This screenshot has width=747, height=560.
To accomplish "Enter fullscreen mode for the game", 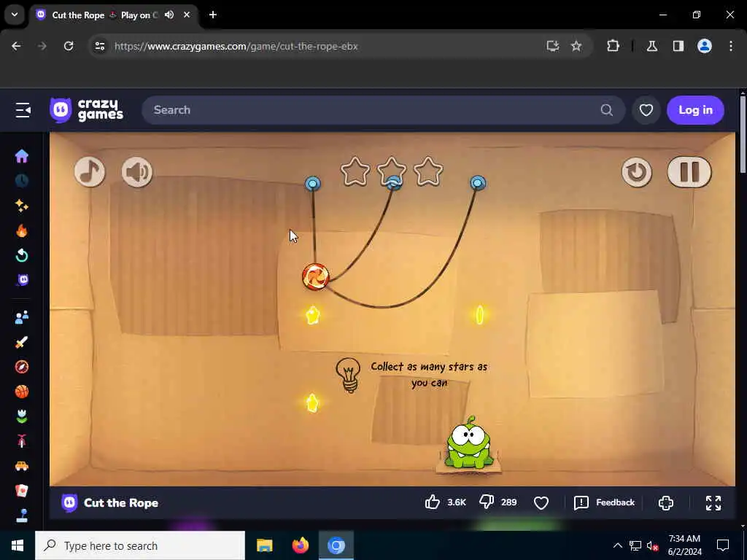I will click(x=713, y=503).
